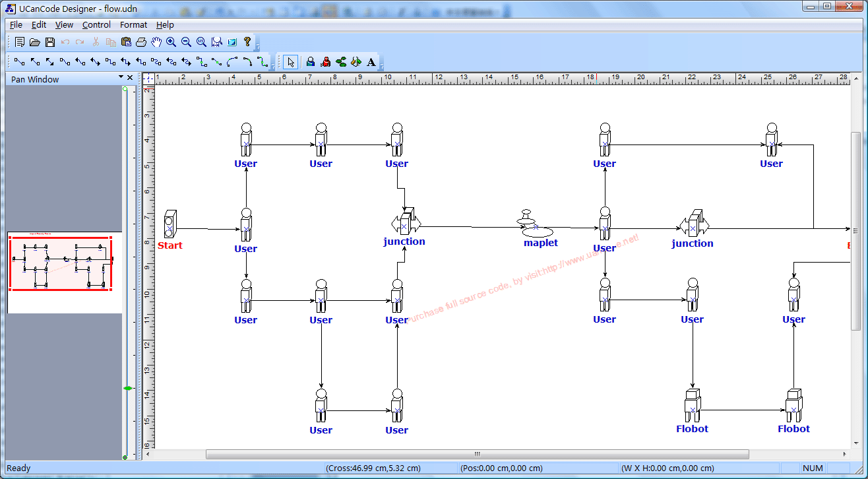Pick the orange-green shape tool beside text tool
This screenshot has height=479, width=868.
point(356,62)
